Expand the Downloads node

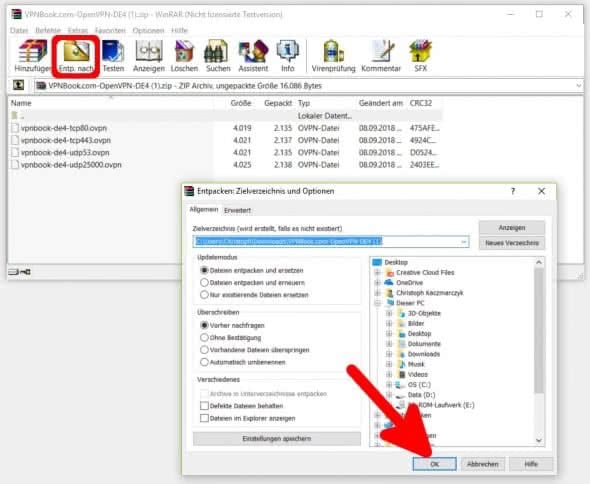coord(389,354)
